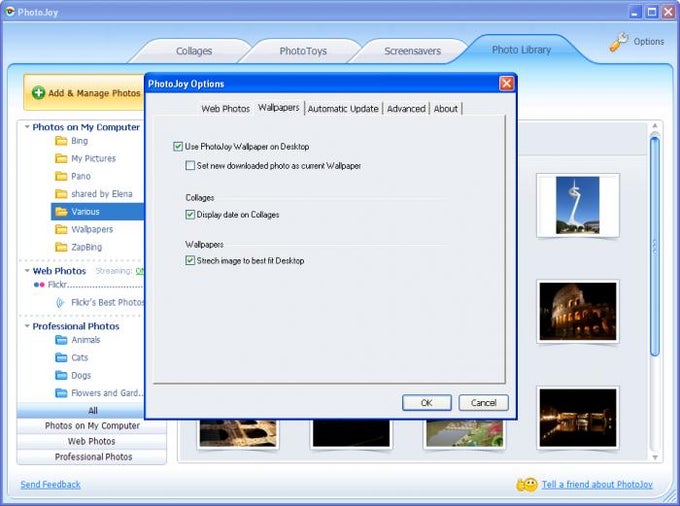
Task: Click the Streaming status toggle in sidebar
Action: 140,271
